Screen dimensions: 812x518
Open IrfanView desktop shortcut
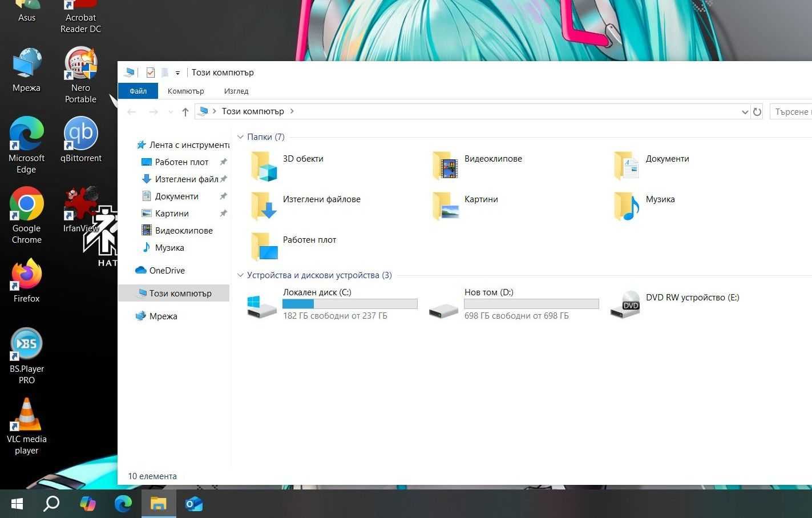[x=80, y=210]
